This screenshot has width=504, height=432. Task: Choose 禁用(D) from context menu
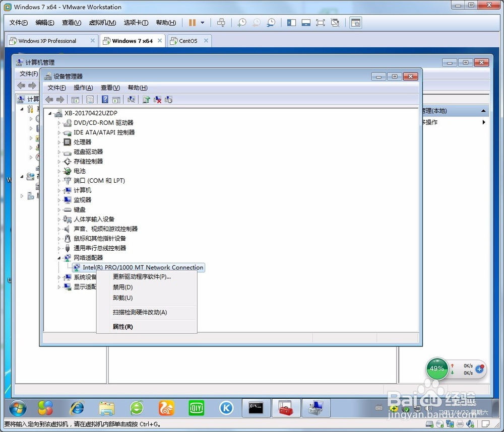(x=147, y=287)
